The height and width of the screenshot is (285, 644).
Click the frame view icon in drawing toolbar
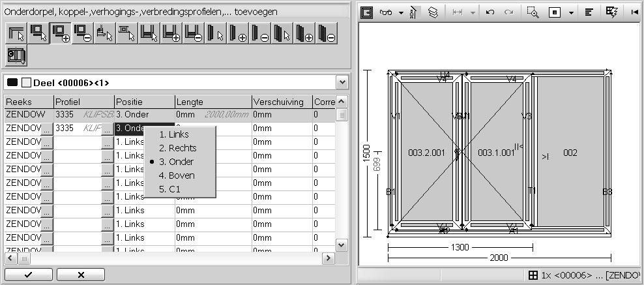pos(367,12)
